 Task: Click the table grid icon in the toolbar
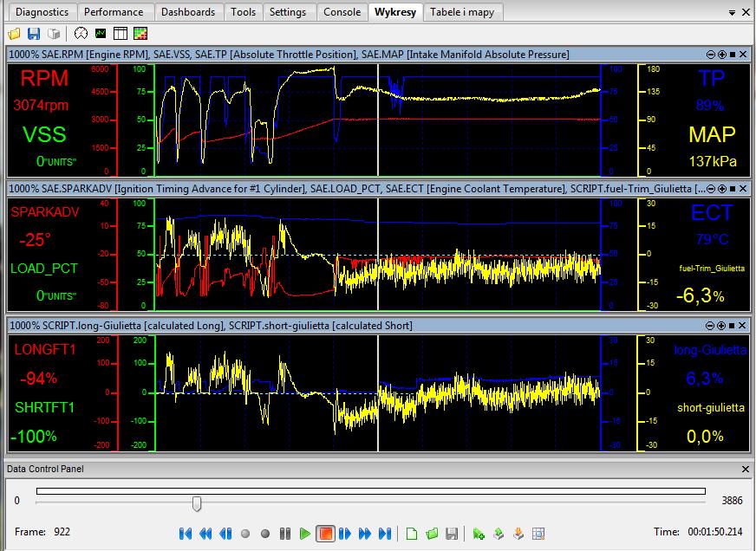coord(120,34)
